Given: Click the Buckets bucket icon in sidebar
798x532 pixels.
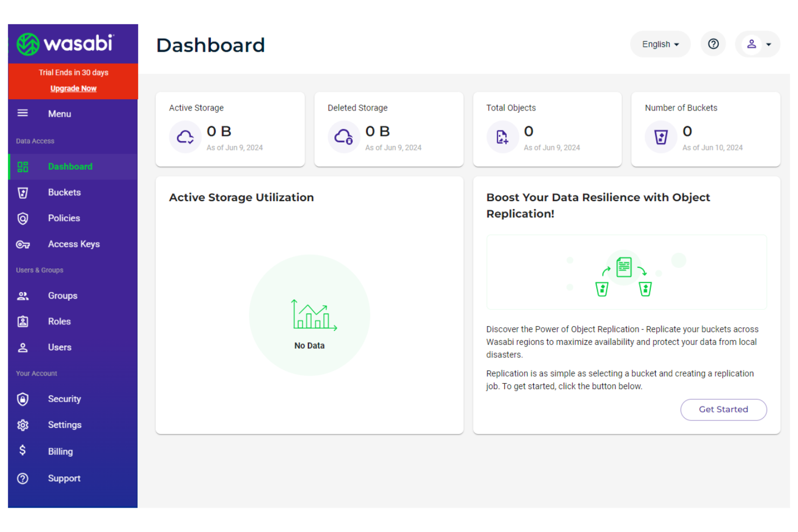Looking at the screenshot, I should click(23, 192).
